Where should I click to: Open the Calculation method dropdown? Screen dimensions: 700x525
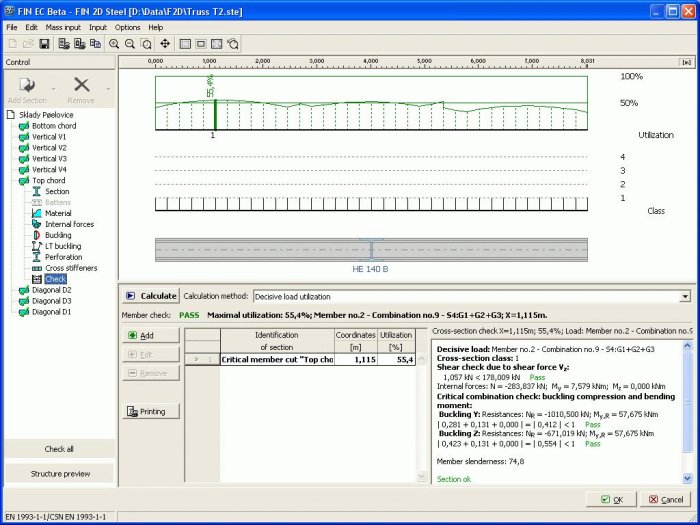(684, 296)
